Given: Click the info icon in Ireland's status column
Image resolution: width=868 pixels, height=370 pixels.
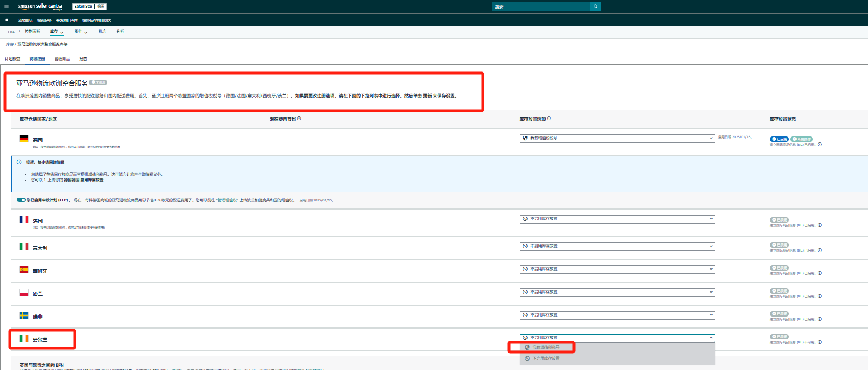Looking at the screenshot, I should [819, 342].
